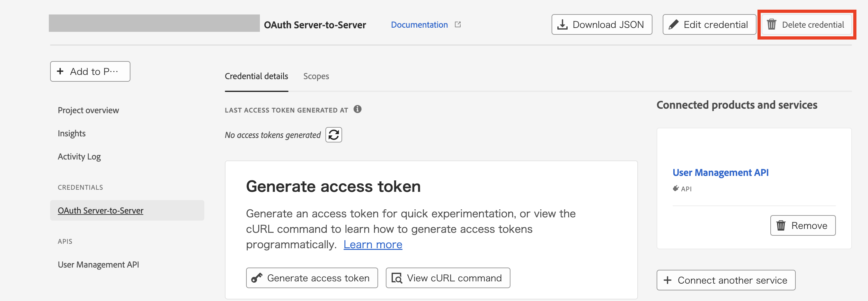Remove the User Management API service

[x=803, y=225]
